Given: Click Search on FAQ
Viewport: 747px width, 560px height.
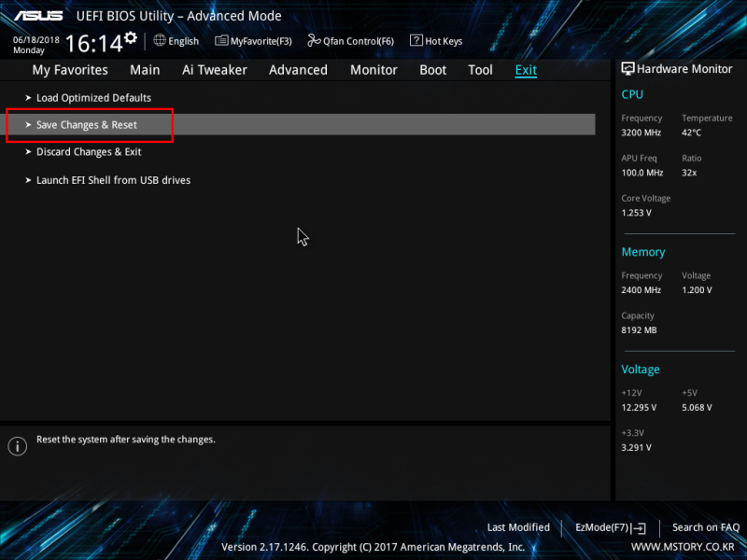Looking at the screenshot, I should pos(706,527).
